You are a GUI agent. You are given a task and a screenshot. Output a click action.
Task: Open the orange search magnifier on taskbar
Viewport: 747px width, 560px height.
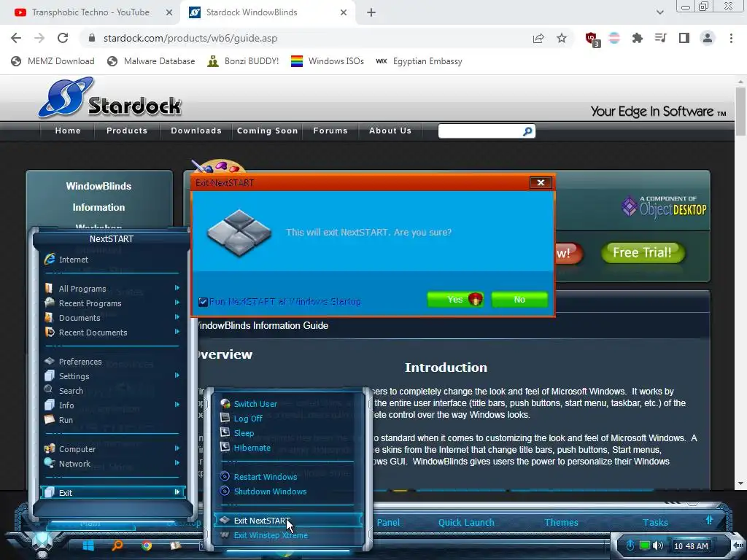[117, 545]
